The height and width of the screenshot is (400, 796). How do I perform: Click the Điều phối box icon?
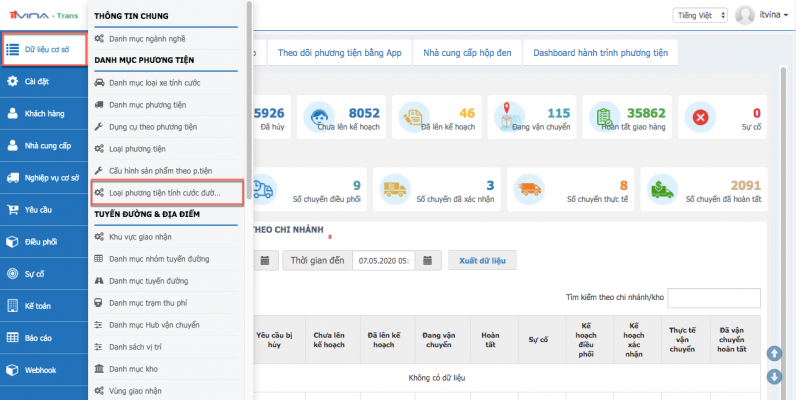pyautogui.click(x=12, y=242)
